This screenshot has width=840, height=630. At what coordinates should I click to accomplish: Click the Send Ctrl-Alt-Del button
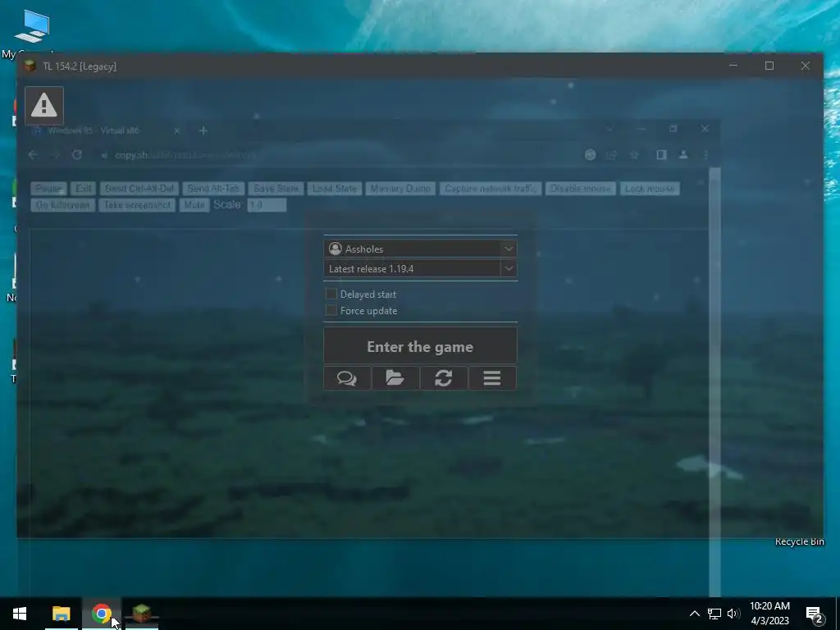tap(139, 189)
